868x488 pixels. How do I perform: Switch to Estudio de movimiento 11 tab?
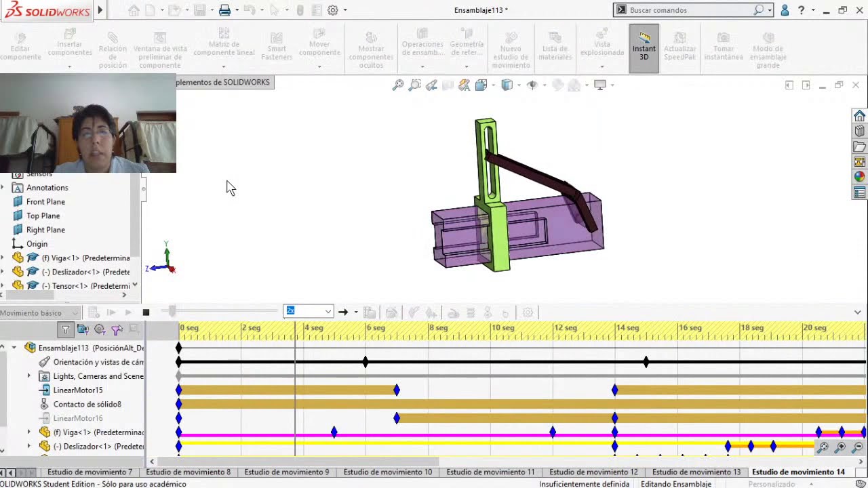490,472
